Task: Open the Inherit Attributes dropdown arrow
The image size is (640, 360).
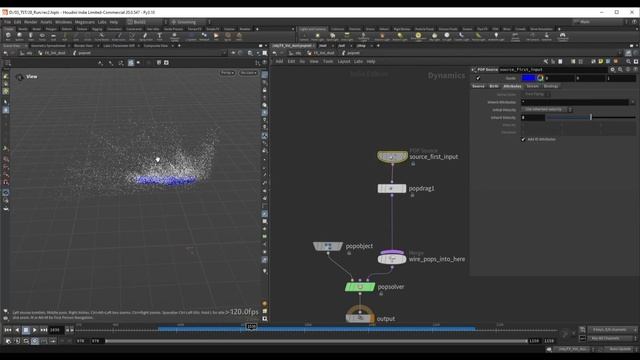Action: (633, 102)
